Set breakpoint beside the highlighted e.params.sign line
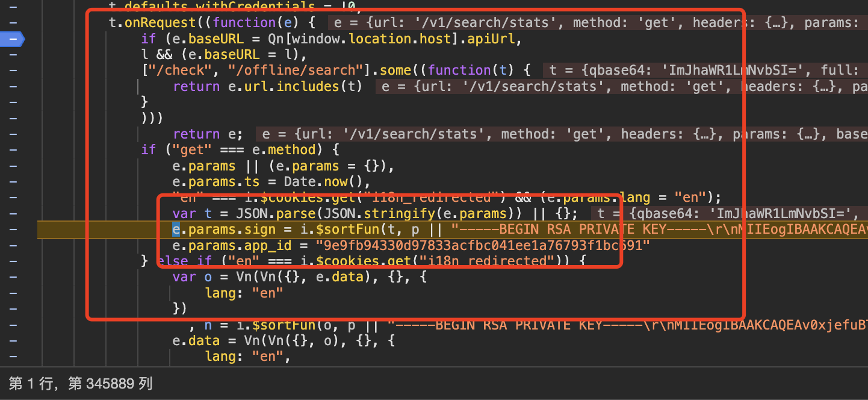Screen dimensions: 868x400 pos(13,230)
